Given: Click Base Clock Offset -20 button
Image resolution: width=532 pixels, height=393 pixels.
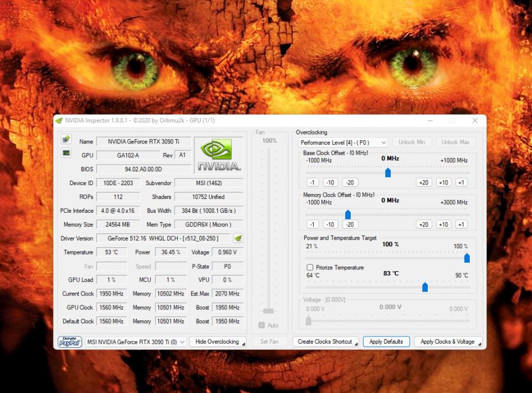Looking at the screenshot, I should point(350,182).
